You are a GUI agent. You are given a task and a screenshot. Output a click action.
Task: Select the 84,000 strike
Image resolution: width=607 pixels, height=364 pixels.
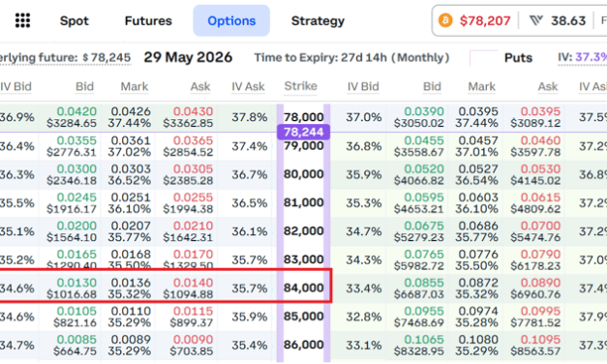(x=304, y=288)
